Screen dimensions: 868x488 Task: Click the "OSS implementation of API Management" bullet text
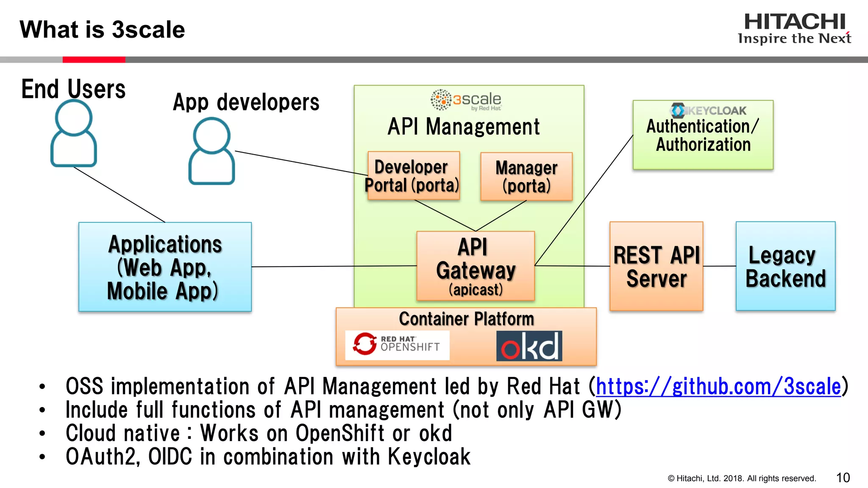tap(457, 386)
